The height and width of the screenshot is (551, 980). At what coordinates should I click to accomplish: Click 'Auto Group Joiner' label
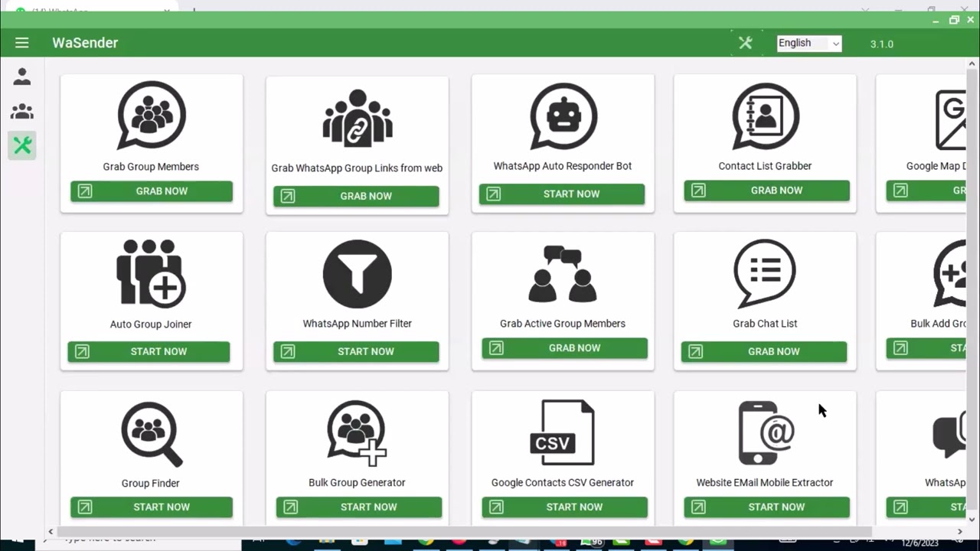[151, 324]
